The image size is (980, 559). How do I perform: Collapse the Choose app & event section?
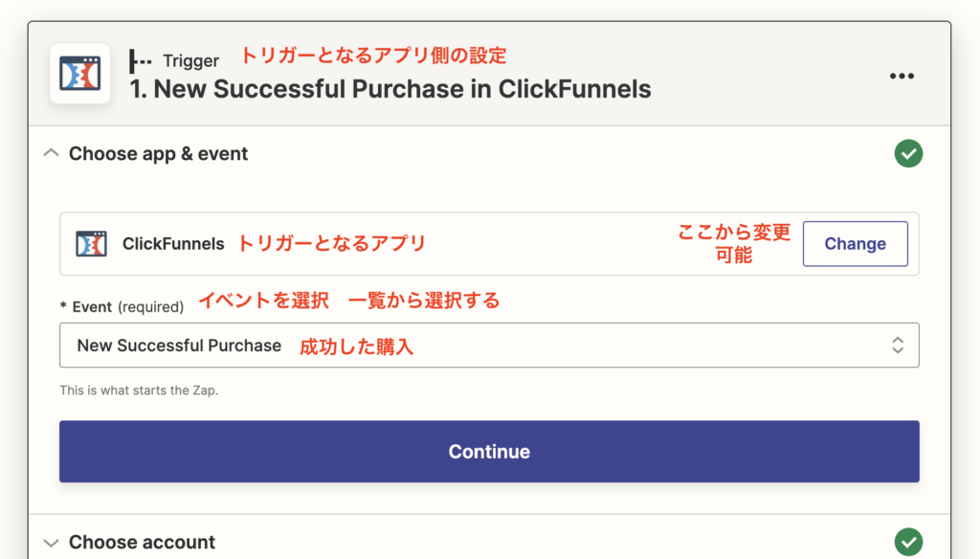pos(52,153)
